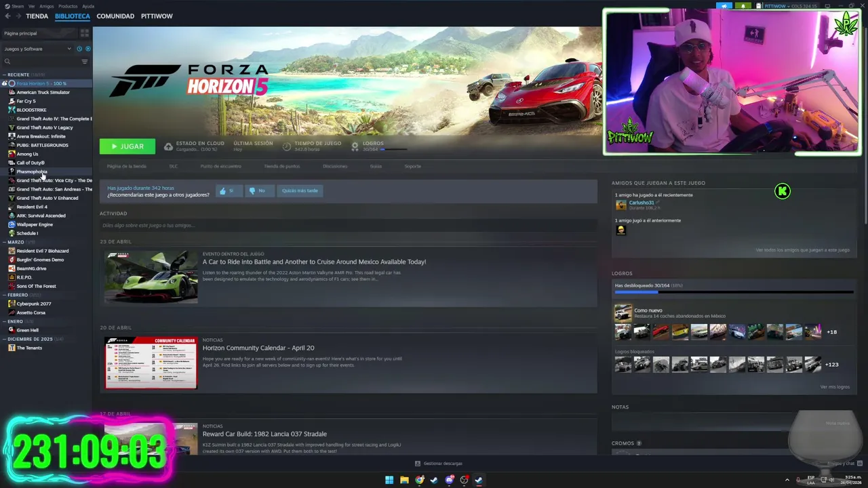868x488 pixels.
Task: Open the Juegos y Software dropdown
Action: click(x=37, y=49)
